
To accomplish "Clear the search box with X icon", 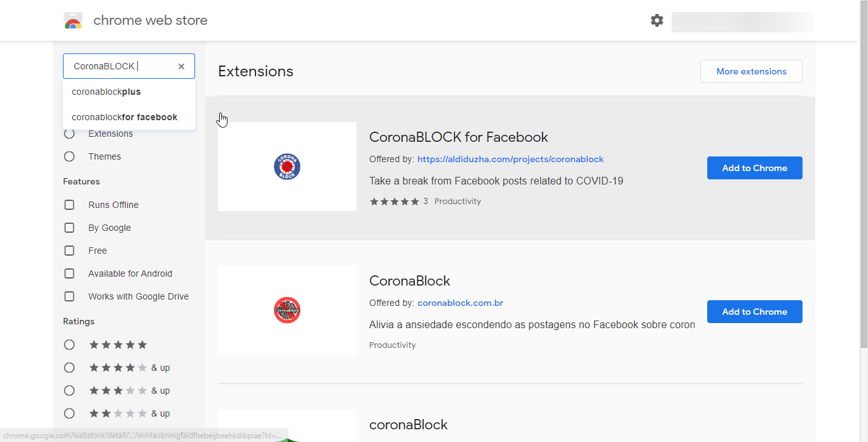I will [181, 66].
